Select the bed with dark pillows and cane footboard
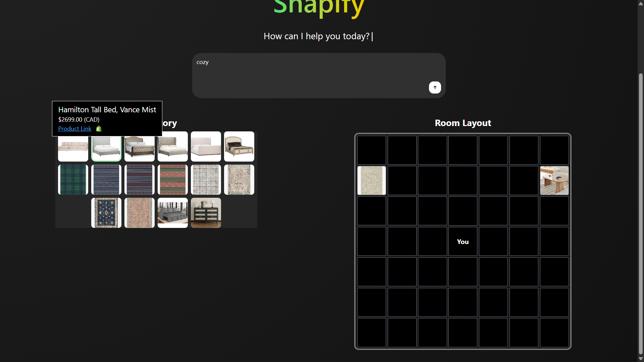This screenshot has height=362, width=644. pyautogui.click(x=239, y=146)
